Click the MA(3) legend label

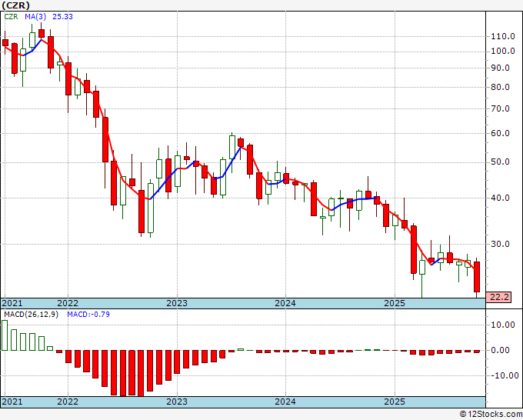[x=35, y=17]
